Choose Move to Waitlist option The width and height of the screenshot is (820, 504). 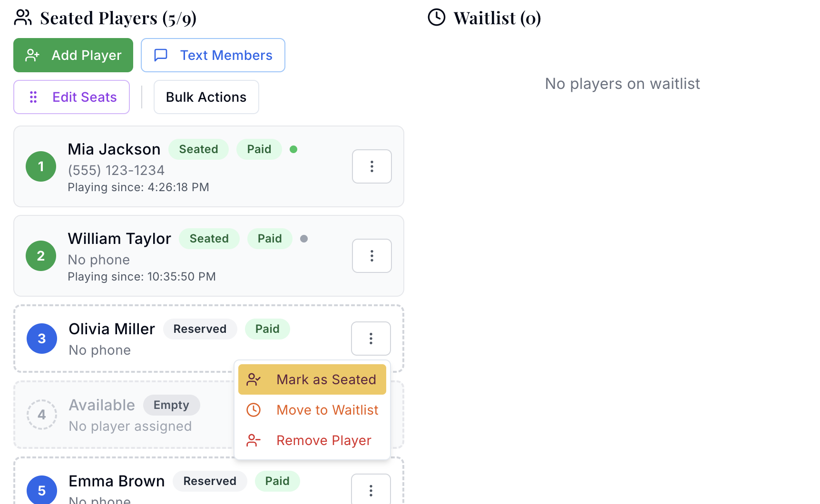327,410
